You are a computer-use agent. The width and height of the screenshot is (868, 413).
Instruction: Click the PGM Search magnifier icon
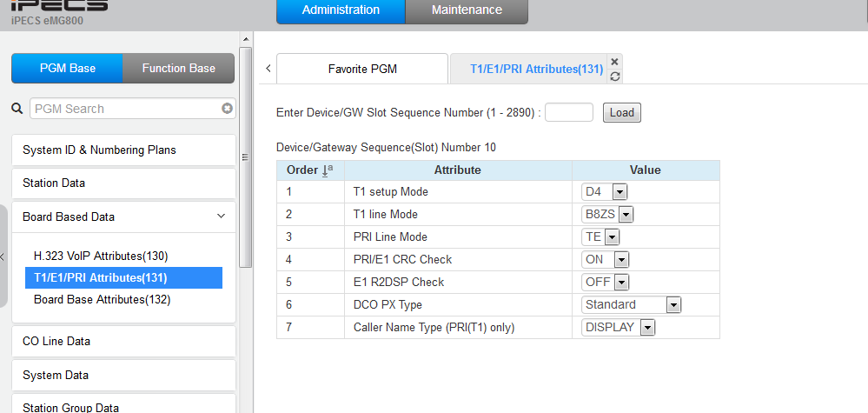pos(17,109)
